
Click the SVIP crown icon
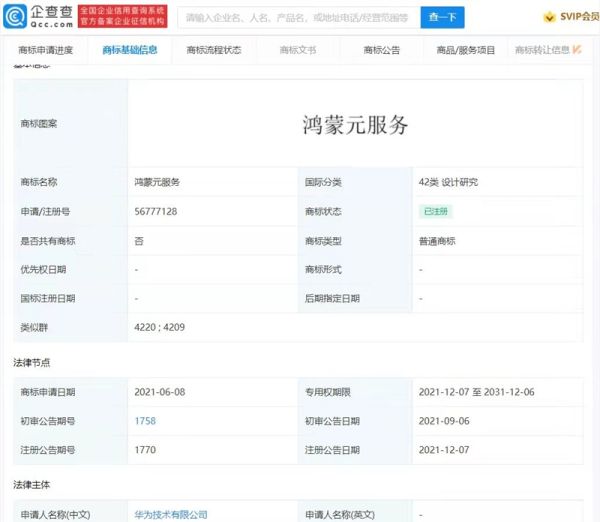click(x=549, y=17)
